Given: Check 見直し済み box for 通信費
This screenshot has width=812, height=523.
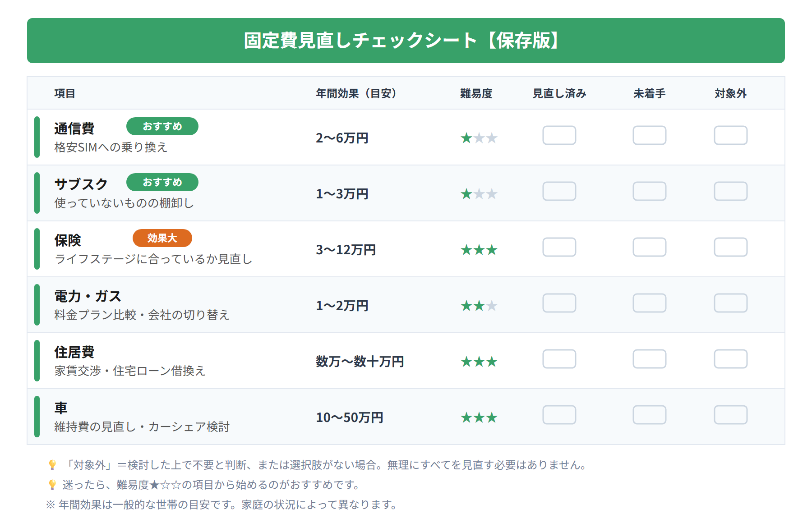Looking at the screenshot, I should [x=559, y=135].
